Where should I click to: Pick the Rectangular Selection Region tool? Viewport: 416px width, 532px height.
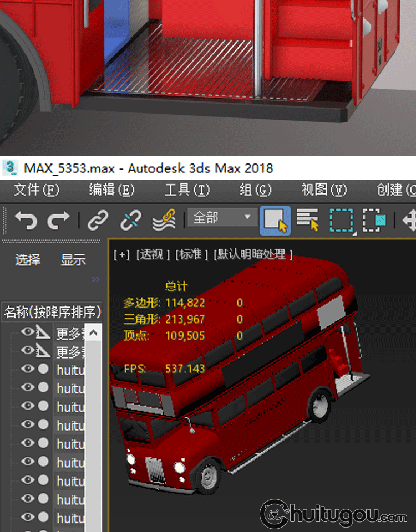point(342,221)
